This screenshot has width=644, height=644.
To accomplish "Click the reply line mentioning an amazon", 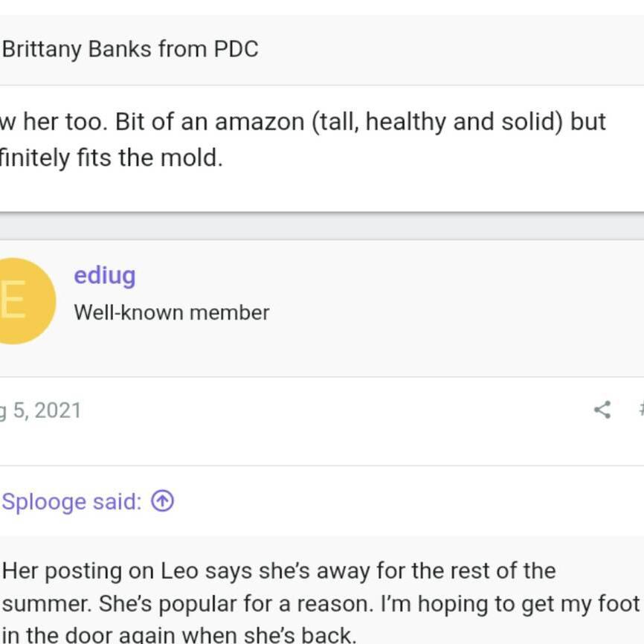I will [x=303, y=122].
